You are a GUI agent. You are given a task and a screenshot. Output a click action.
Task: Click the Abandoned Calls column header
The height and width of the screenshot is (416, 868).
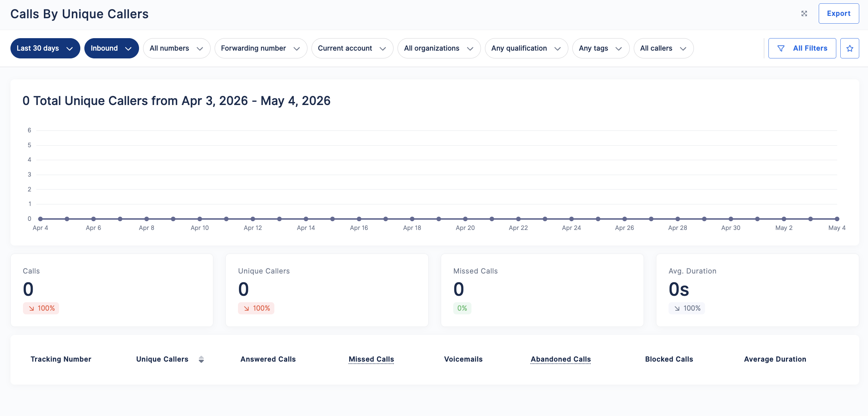(561, 359)
